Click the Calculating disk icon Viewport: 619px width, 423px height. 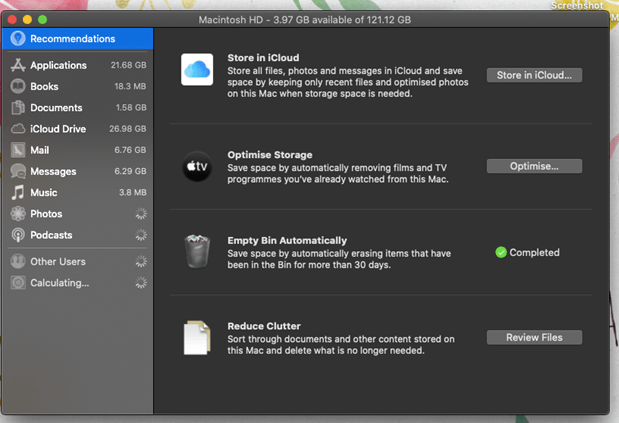click(x=18, y=283)
